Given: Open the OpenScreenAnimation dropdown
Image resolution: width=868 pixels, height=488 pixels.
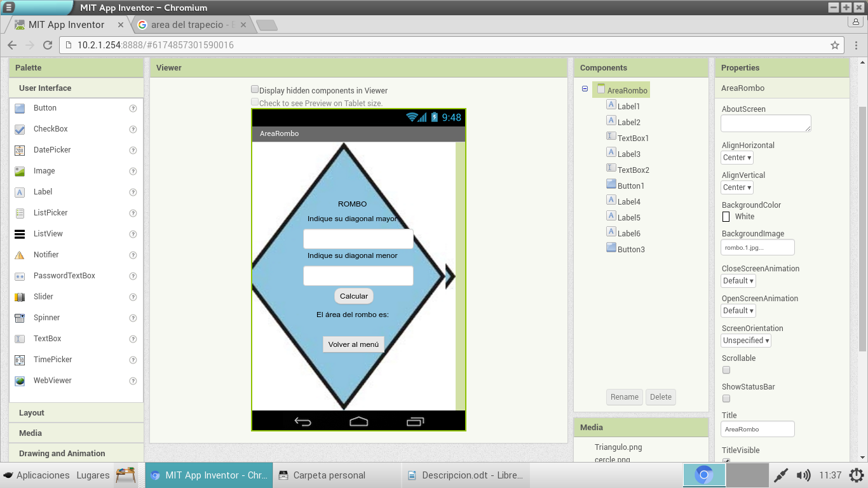Looking at the screenshot, I should (738, 311).
